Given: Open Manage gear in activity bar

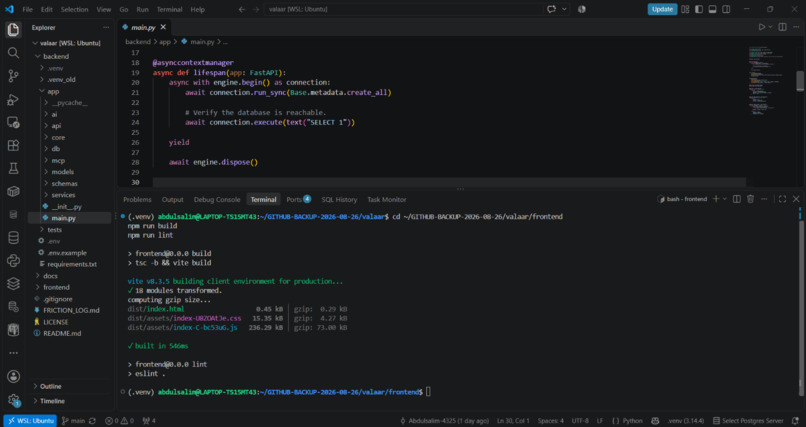Looking at the screenshot, I should click(13, 400).
